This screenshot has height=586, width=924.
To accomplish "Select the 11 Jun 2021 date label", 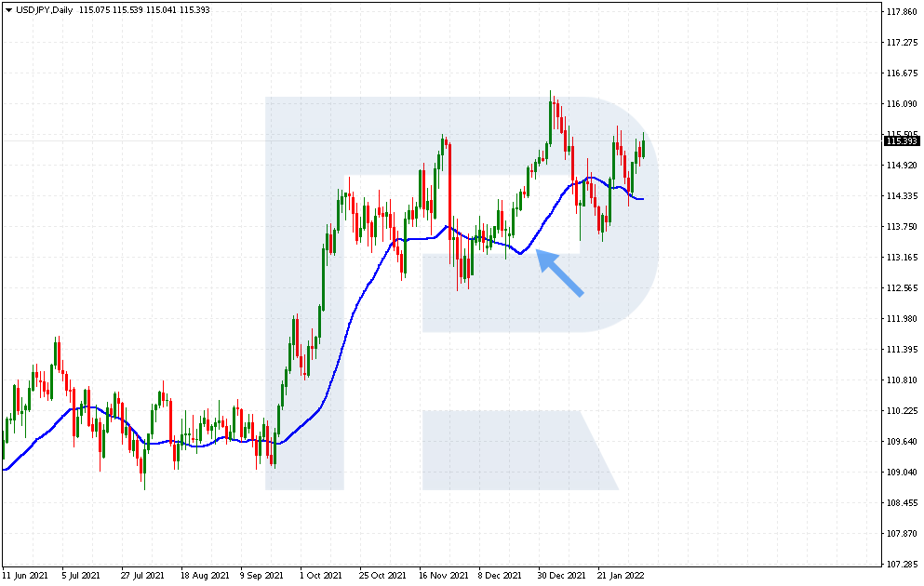I will pos(24,575).
